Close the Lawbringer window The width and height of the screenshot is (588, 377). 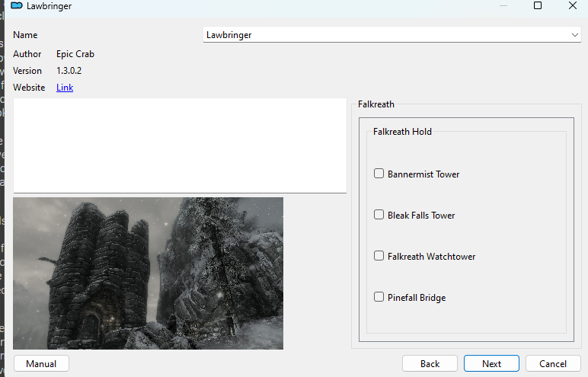coord(572,5)
